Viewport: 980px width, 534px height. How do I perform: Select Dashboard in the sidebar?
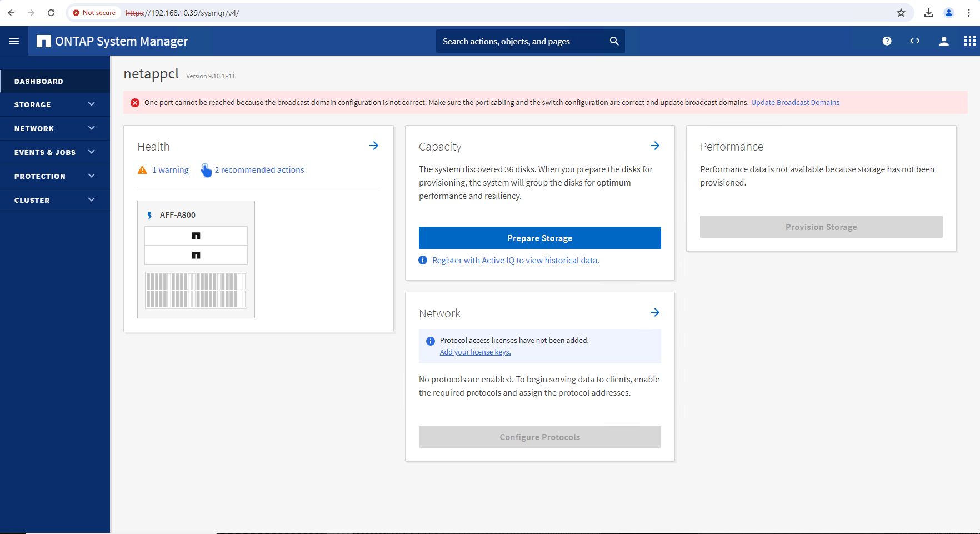coord(55,81)
